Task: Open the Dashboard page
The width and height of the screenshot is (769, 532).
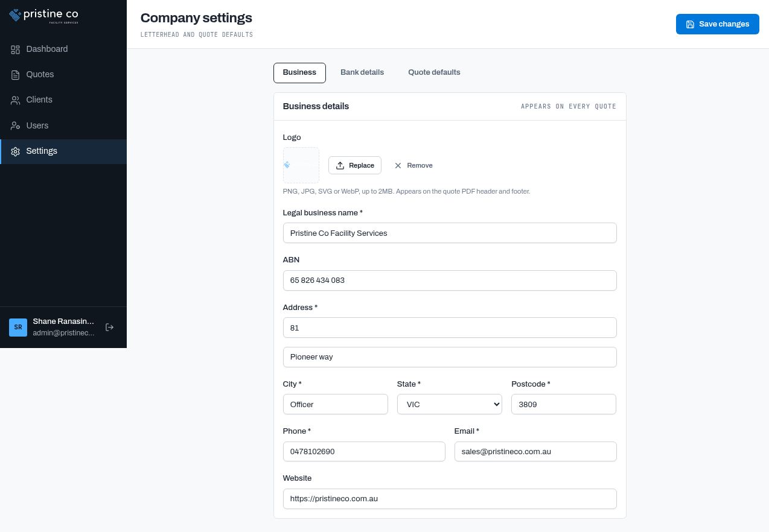Action: click(x=63, y=49)
